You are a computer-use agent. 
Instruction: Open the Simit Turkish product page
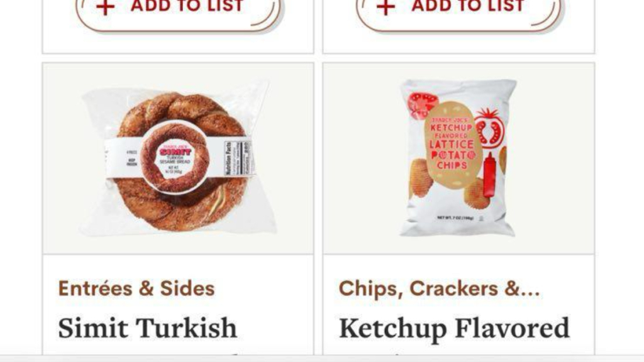[147, 328]
